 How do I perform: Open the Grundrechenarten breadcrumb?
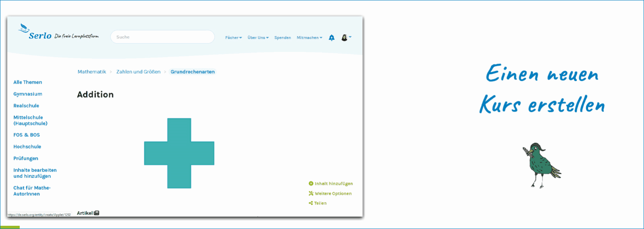tap(193, 72)
